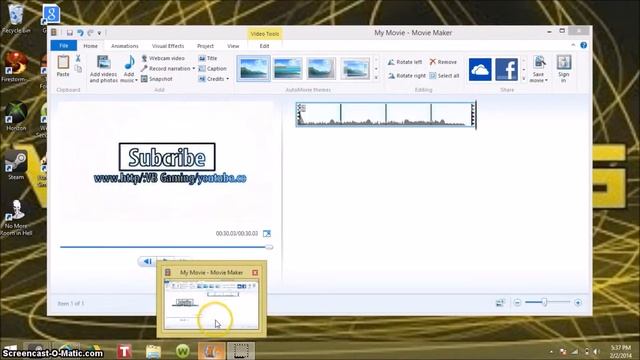Click the red T taskbar icon
This screenshot has height=360, width=640.
[125, 351]
